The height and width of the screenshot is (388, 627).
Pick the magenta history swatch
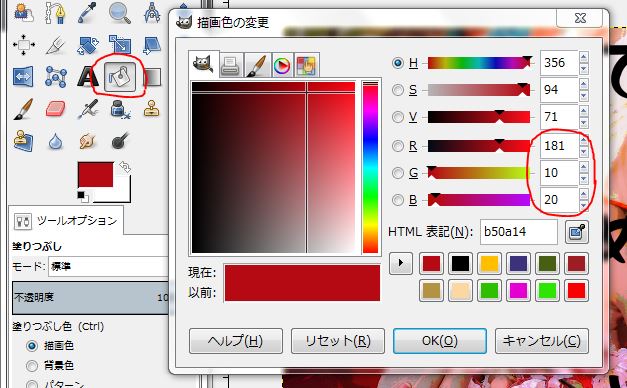pyautogui.click(x=519, y=291)
